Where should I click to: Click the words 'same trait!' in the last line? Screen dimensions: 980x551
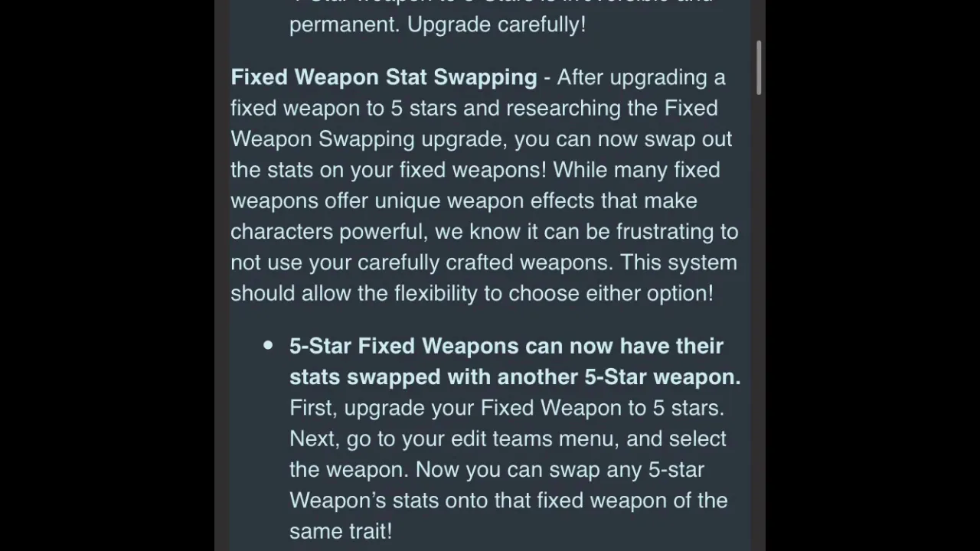(341, 531)
